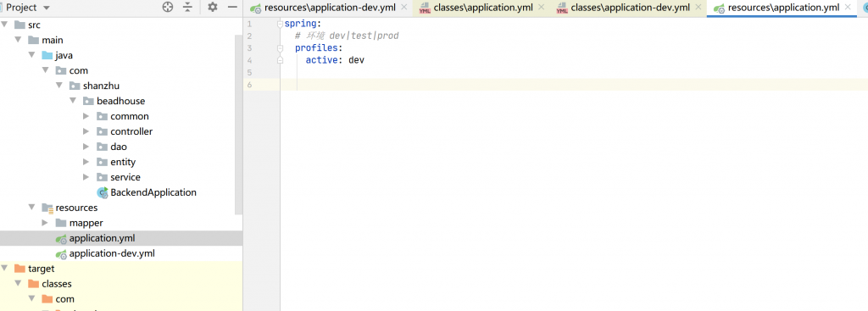
Task: Collapse the beadhouse package node
Action: pos(73,102)
